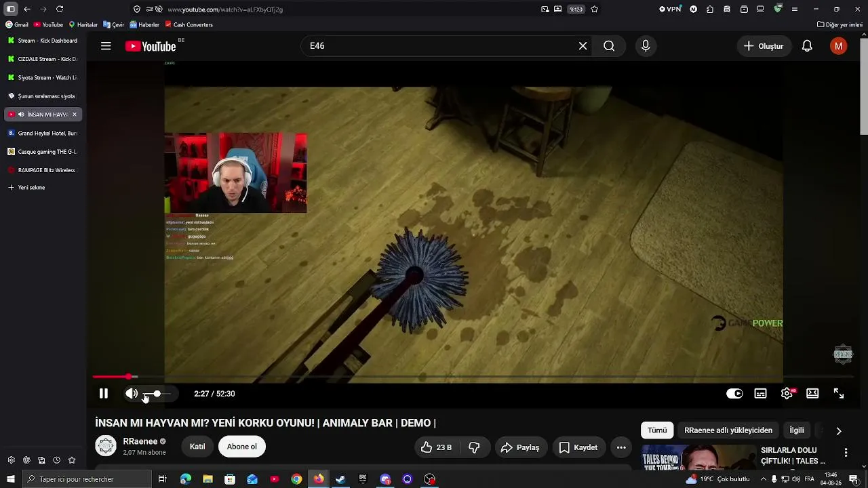The height and width of the screenshot is (488, 868).
Task: Switch to Grand Heykel Hotel tab
Action: tap(43, 133)
